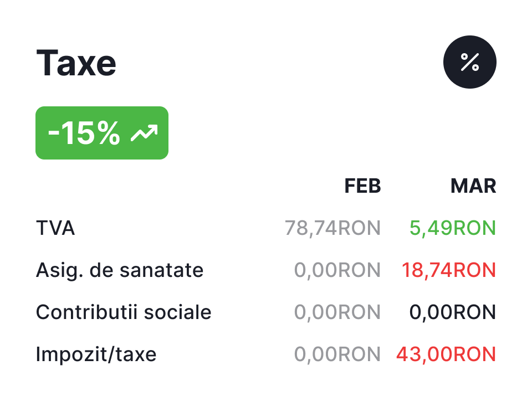The height and width of the screenshot is (401, 532).
Task: Select the FEB column header
Action: [x=362, y=186]
